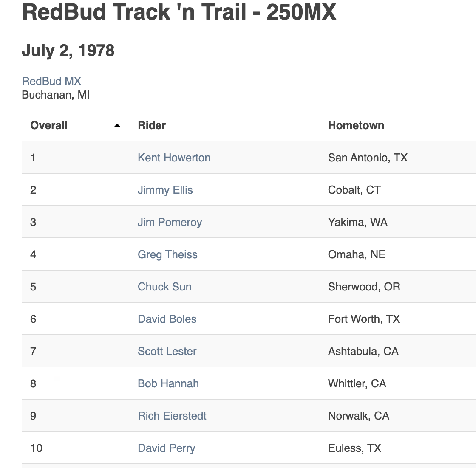Select the Yakima, WA hometown cell
This screenshot has height=468, width=476.
(357, 223)
